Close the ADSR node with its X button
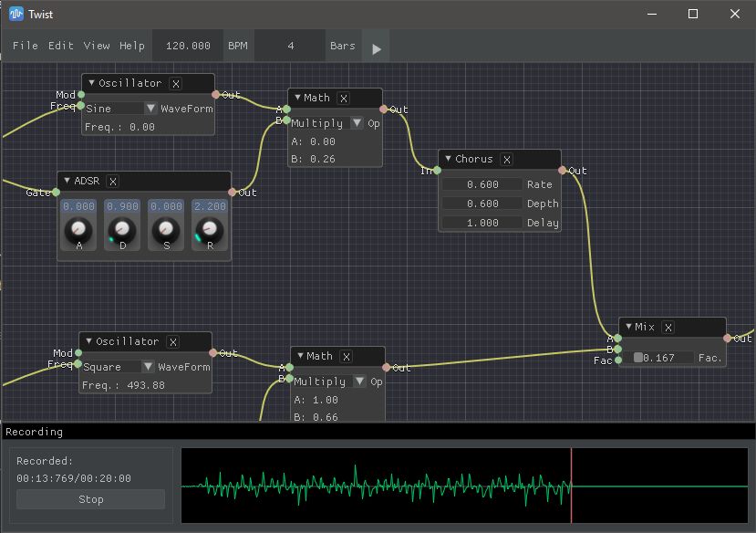Viewport: 756px width, 533px height. [x=111, y=180]
